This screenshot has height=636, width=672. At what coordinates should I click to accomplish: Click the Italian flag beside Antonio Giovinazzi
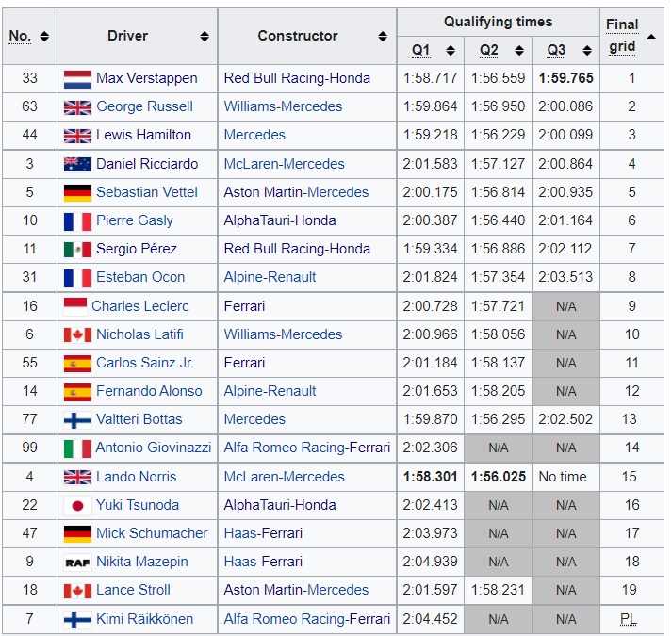coord(77,448)
